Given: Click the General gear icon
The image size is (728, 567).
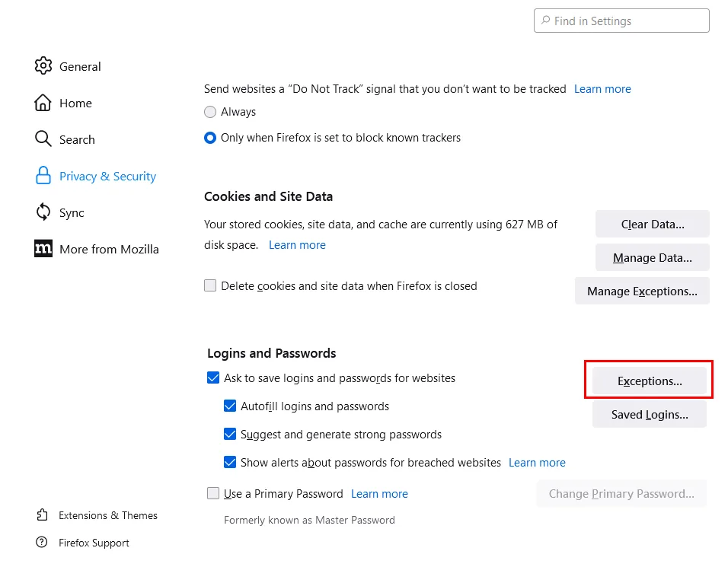Looking at the screenshot, I should tap(43, 66).
